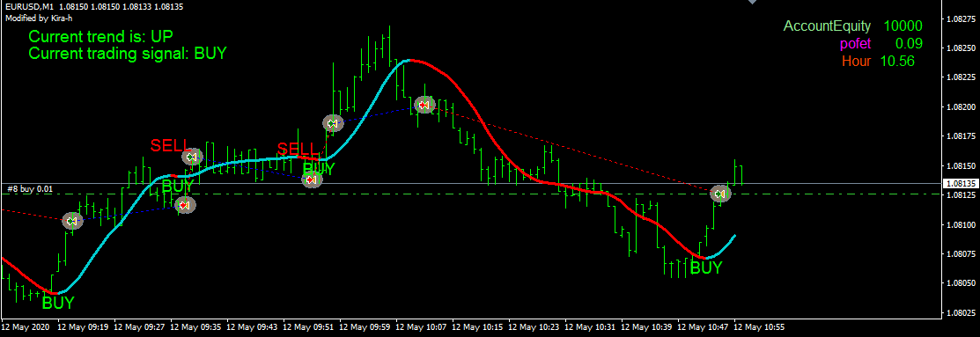Select the AccountEquity 10000 label
Screen dimensions: 980x337
pos(852,26)
